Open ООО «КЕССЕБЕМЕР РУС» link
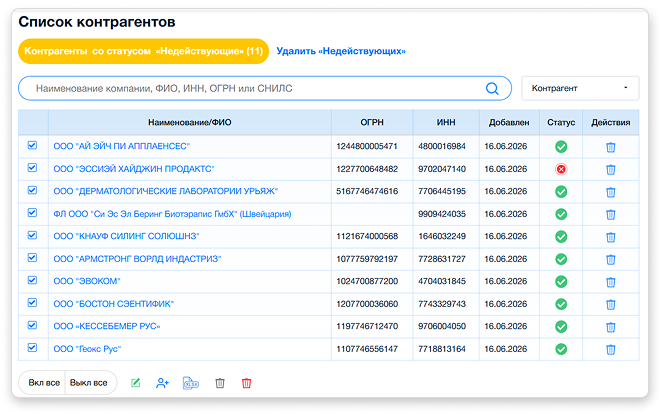Viewport: 662px width, 414px height. (107, 326)
